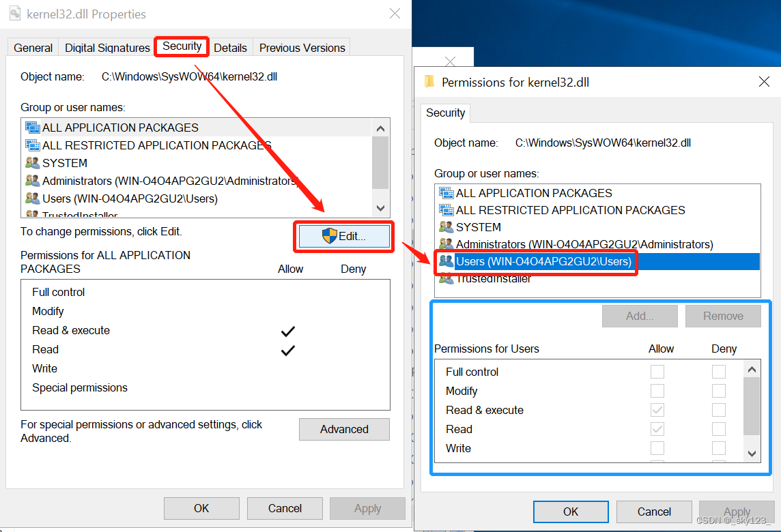The height and width of the screenshot is (532, 781).
Task: Enable Allow Modify for Users
Action: (x=657, y=391)
